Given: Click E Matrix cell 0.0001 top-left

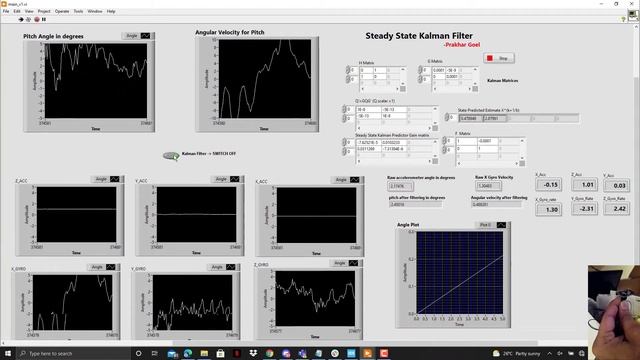Looking at the screenshot, I should click(438, 71).
